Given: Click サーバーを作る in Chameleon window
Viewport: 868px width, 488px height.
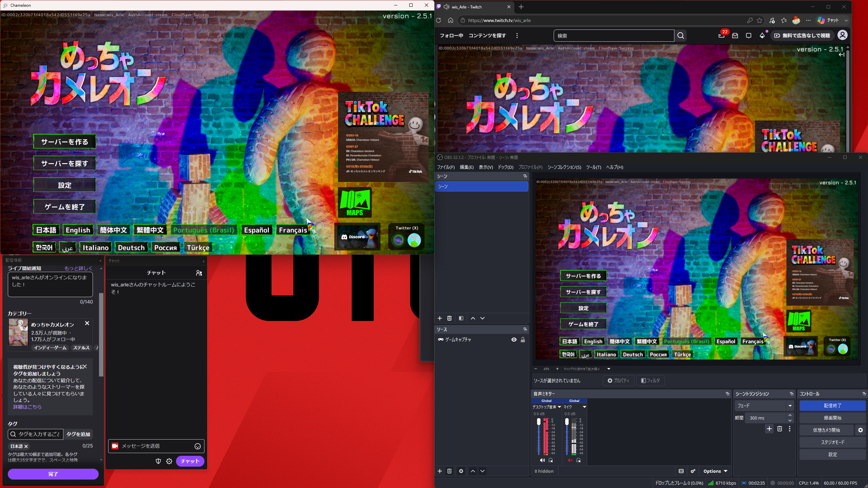Looking at the screenshot, I should click(x=64, y=142).
